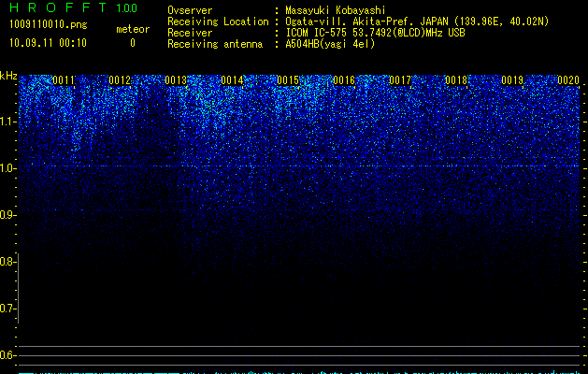This screenshot has height=374, width=588.
Task: Click the 0019 time marker
Action: click(x=512, y=80)
